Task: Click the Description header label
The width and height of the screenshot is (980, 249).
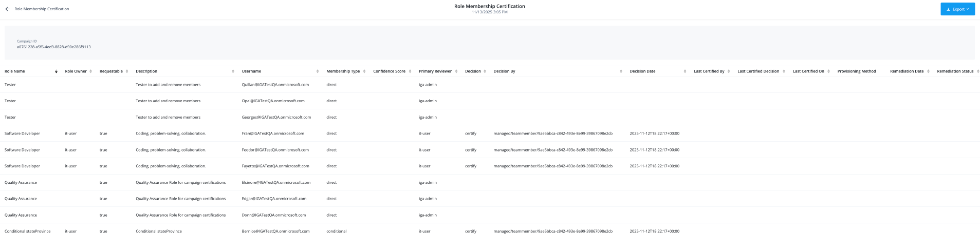Action: pos(146,71)
